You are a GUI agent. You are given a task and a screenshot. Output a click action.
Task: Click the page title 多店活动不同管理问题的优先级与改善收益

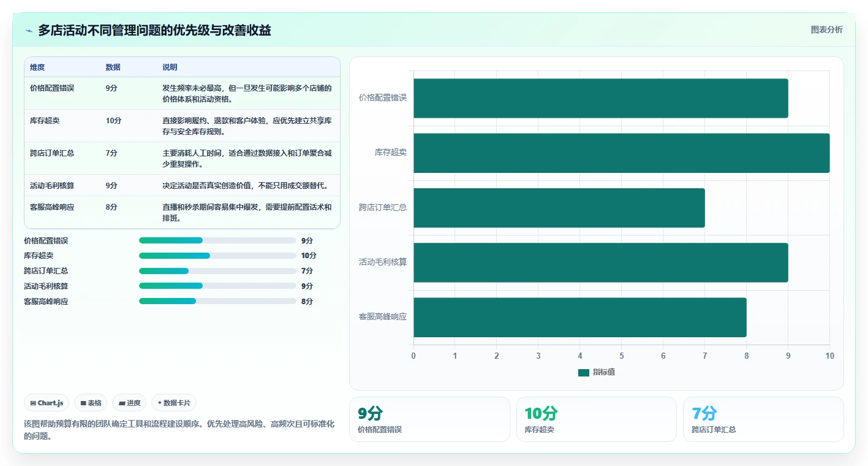click(155, 31)
